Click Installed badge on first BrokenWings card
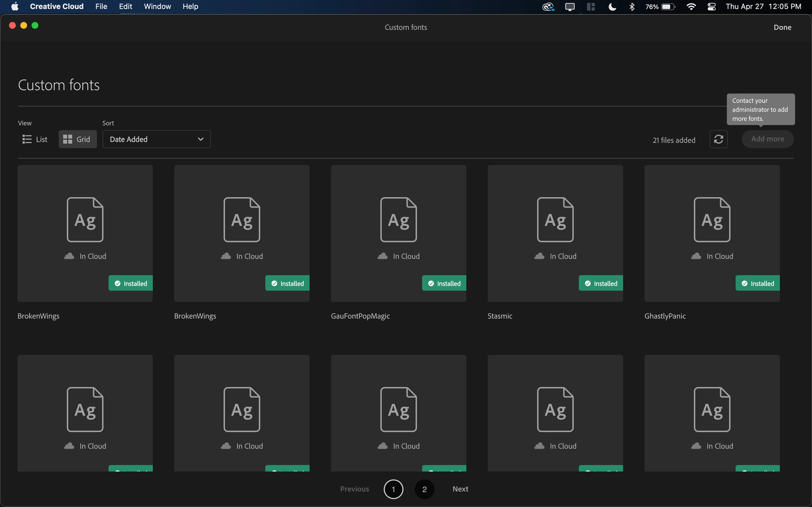The width and height of the screenshot is (812, 507). click(x=131, y=283)
